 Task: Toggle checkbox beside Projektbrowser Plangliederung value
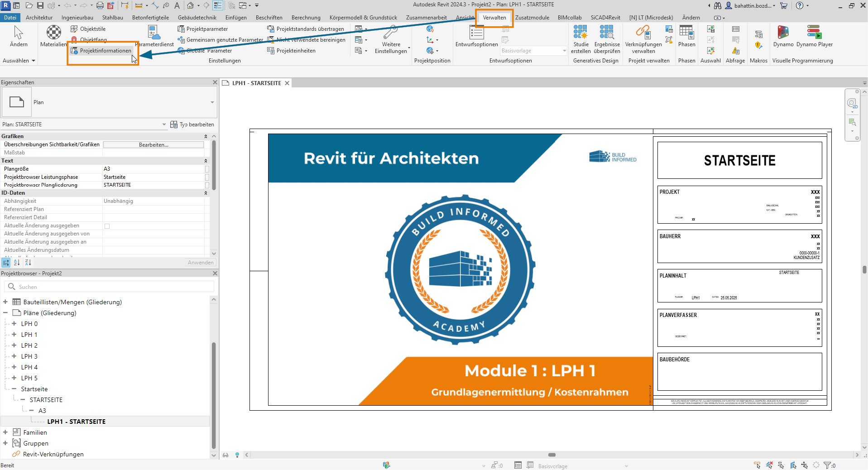point(207,185)
